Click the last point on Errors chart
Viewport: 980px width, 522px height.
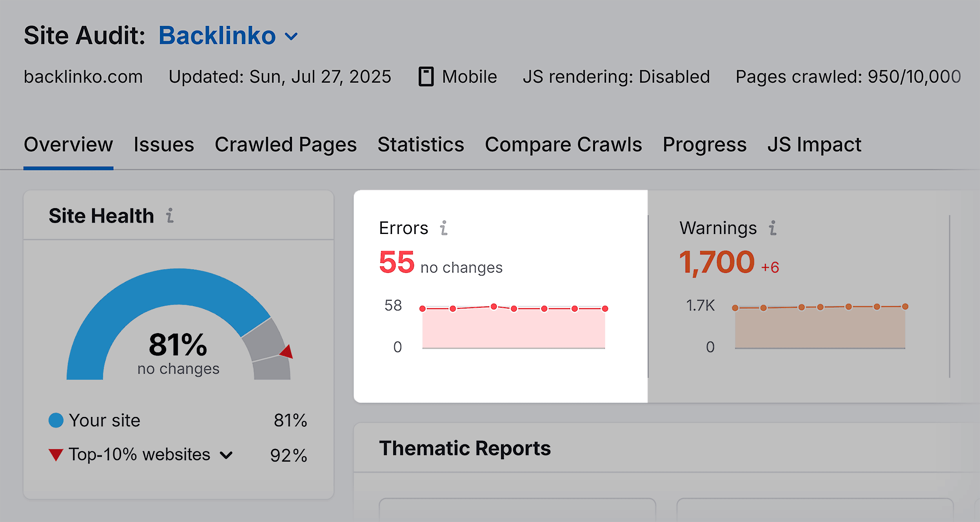[x=605, y=309]
